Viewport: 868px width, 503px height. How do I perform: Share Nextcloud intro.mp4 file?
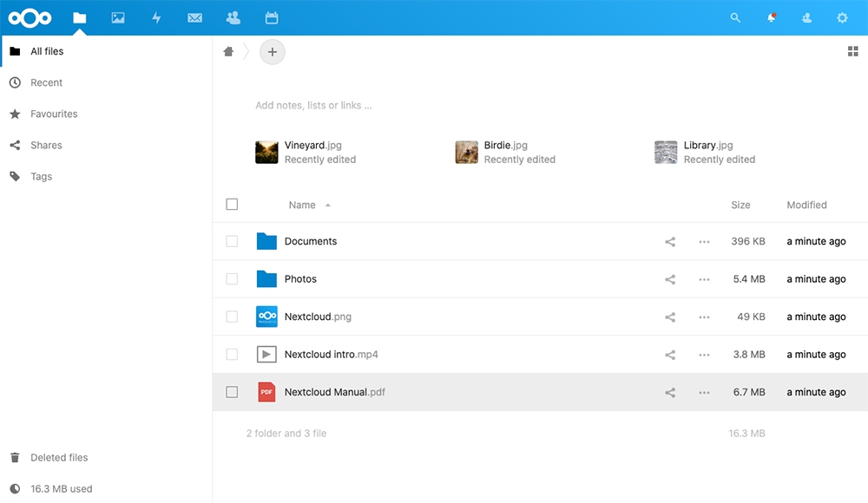[670, 355]
